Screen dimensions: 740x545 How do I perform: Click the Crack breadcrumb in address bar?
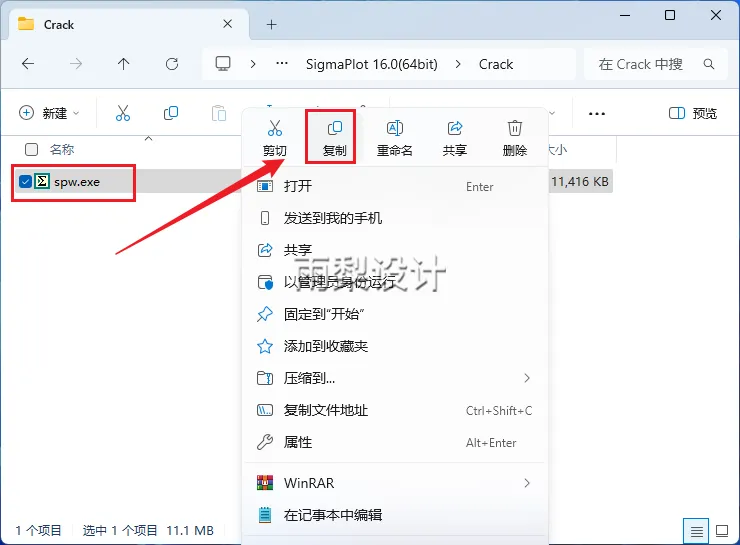pyautogui.click(x=496, y=64)
